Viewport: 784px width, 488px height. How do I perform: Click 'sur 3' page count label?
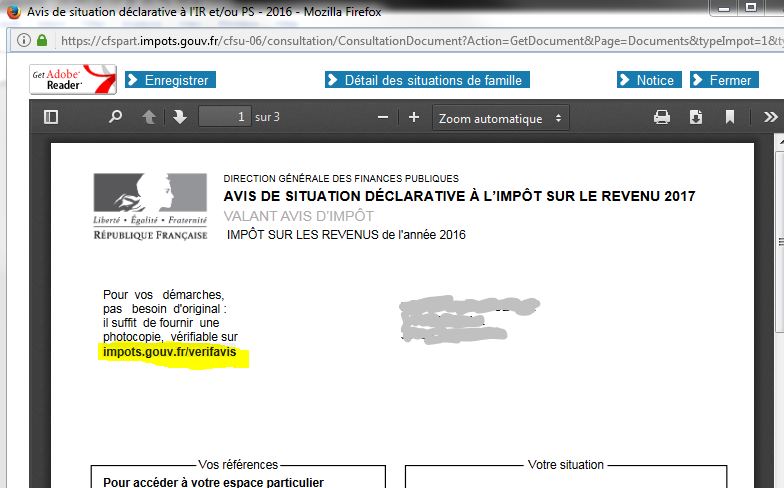click(x=267, y=117)
